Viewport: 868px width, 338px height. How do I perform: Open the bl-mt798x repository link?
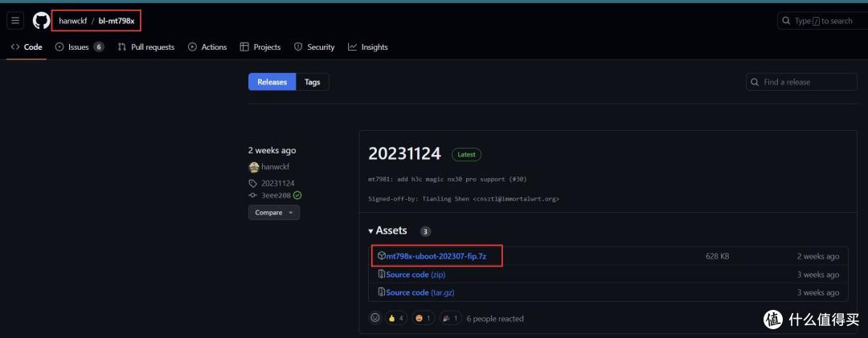tap(117, 21)
